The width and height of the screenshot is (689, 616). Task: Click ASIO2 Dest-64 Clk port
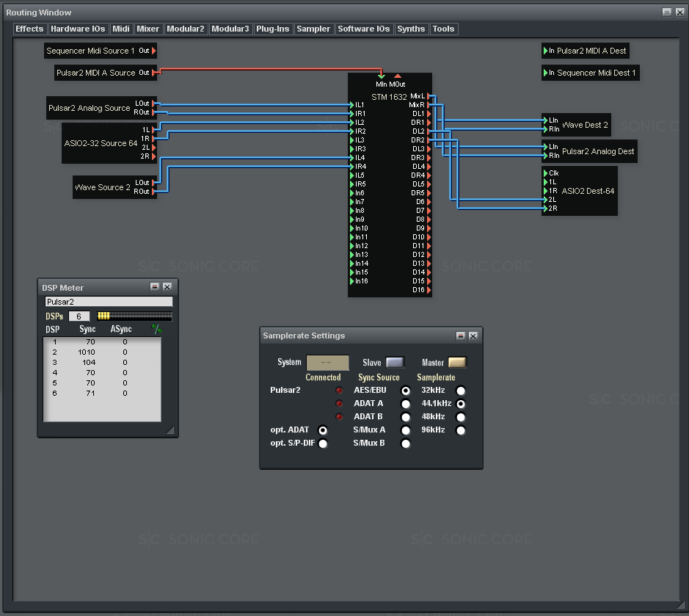(546, 173)
